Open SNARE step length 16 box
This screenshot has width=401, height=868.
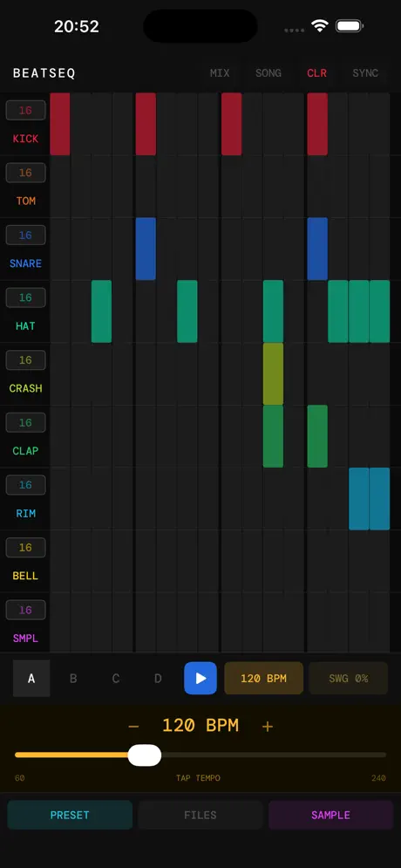(x=25, y=236)
